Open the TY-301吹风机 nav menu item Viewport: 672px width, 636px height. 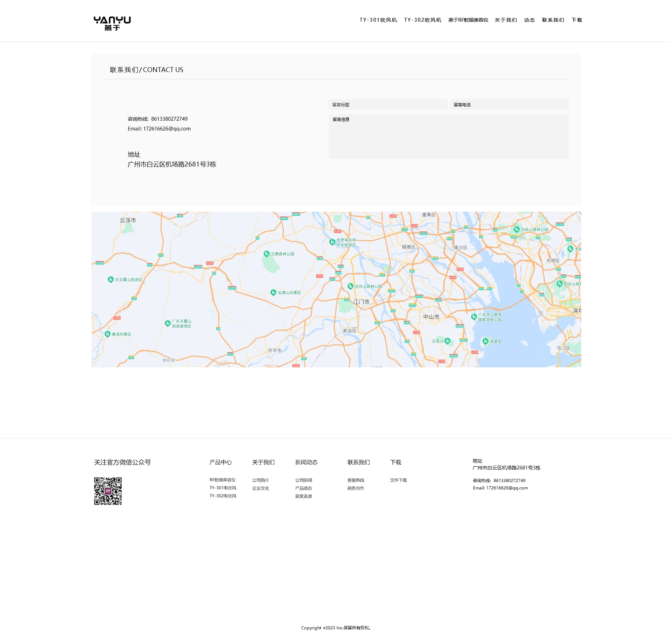pos(378,20)
